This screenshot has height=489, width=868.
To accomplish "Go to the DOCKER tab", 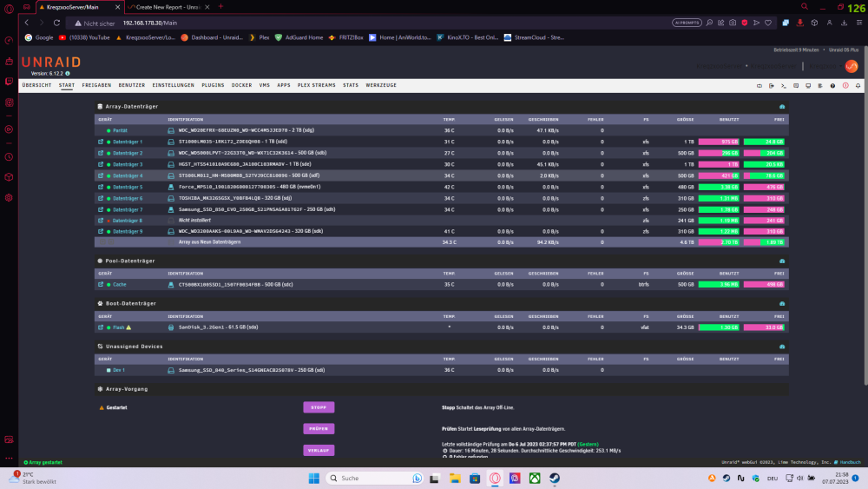I will tap(241, 85).
